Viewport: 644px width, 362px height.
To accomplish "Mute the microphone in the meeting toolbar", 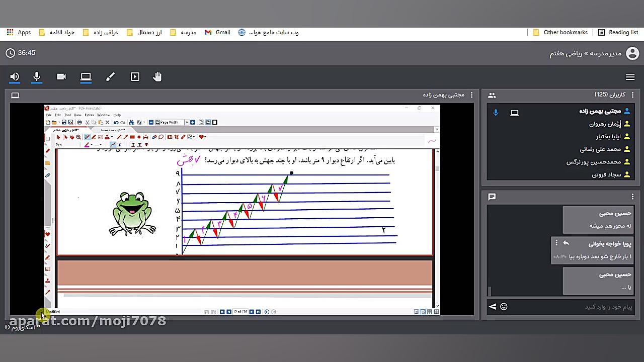I will point(37,77).
